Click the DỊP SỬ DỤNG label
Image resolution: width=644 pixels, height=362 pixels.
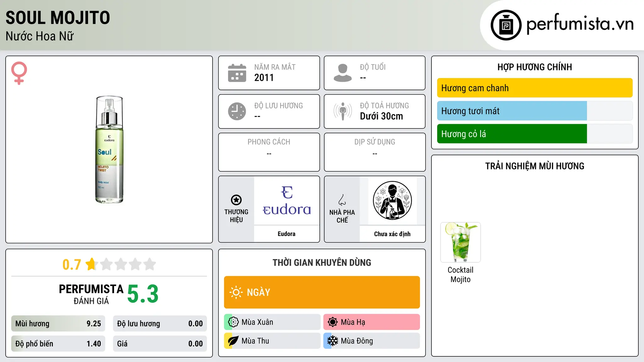pos(375,142)
